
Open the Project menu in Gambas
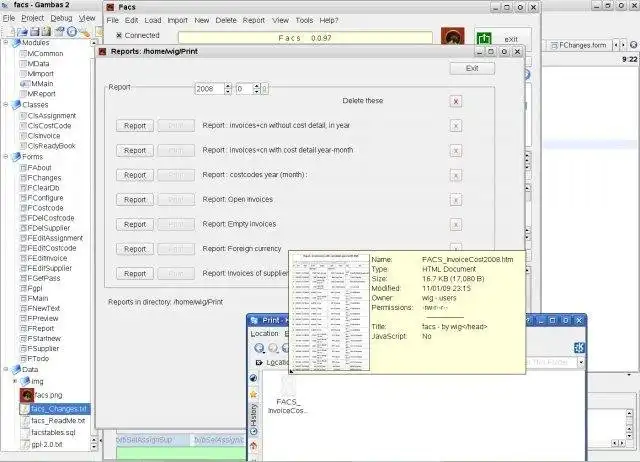33,18
